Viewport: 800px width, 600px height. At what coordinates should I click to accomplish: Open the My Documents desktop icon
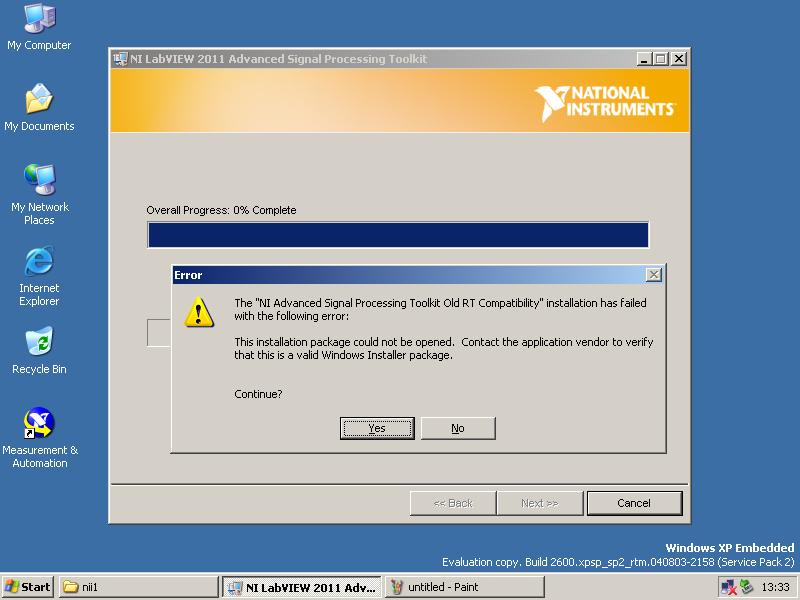click(x=38, y=103)
